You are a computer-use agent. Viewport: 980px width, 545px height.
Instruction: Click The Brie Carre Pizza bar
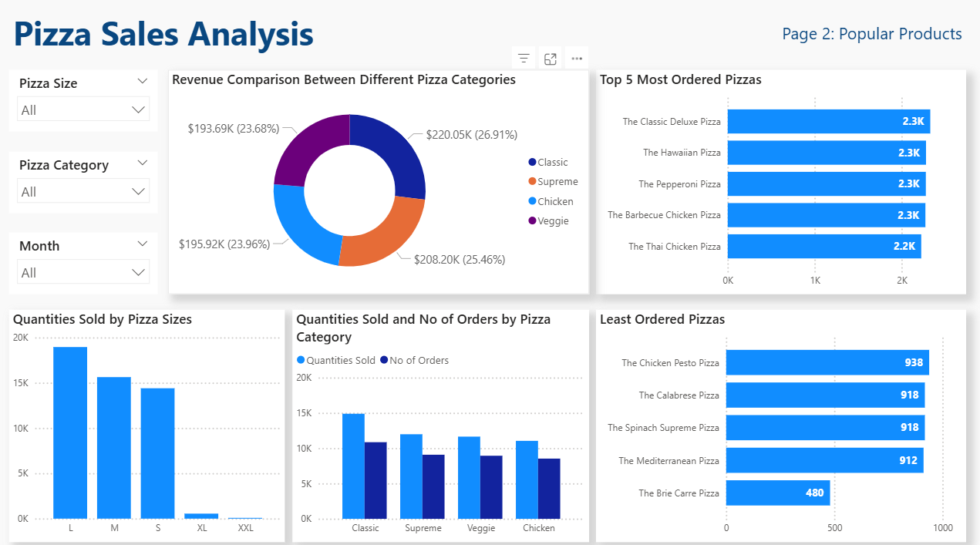(777, 493)
